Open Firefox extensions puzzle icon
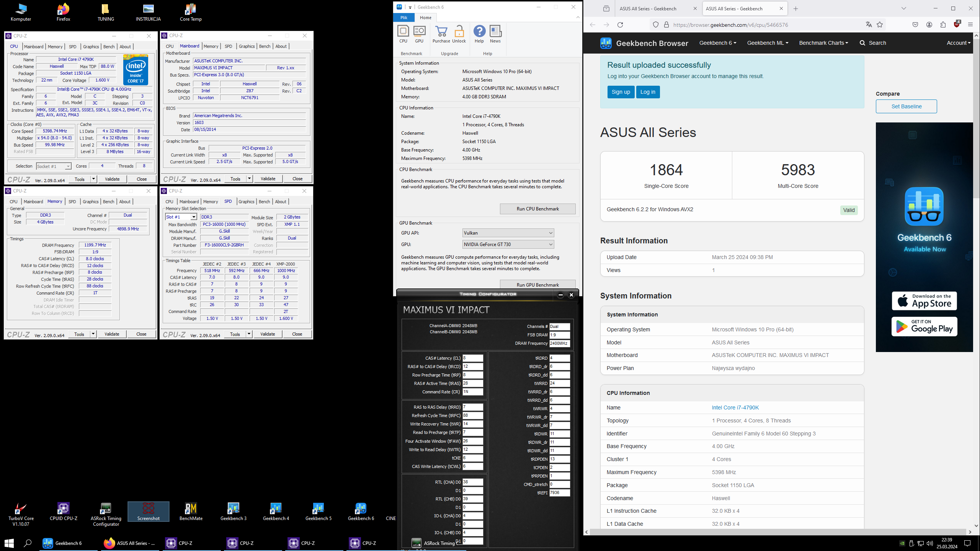 pyautogui.click(x=943, y=25)
